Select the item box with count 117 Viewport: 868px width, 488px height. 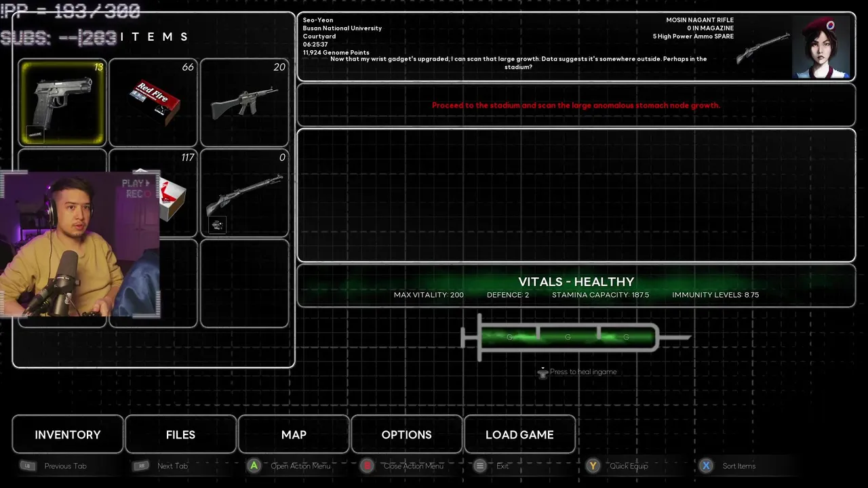pyautogui.click(x=178, y=193)
